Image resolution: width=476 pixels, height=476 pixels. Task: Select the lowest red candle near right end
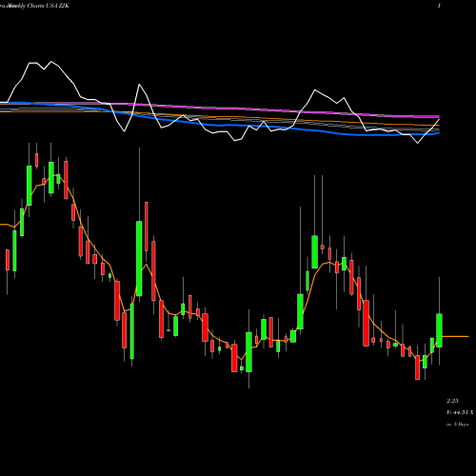417,367
